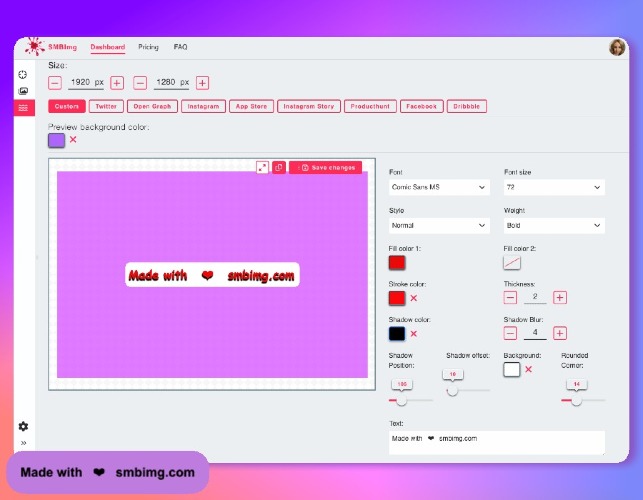The height and width of the screenshot is (500, 643).
Task: Decrease height with minus button
Action: (x=140, y=83)
